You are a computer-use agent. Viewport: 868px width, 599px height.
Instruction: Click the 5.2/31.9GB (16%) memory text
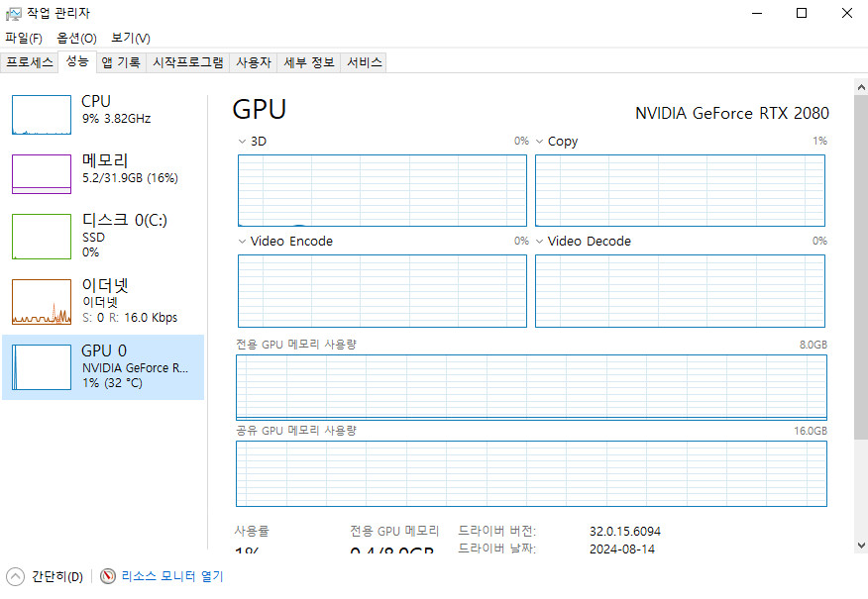click(x=130, y=178)
